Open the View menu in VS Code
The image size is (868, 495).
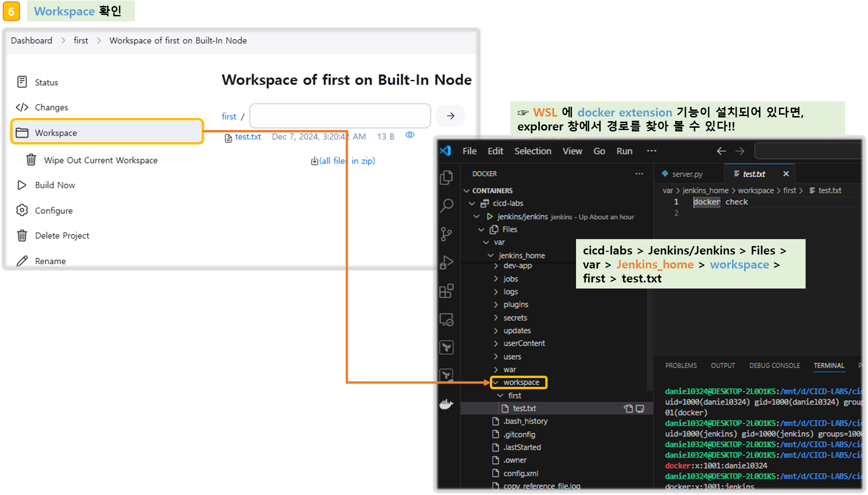[572, 151]
